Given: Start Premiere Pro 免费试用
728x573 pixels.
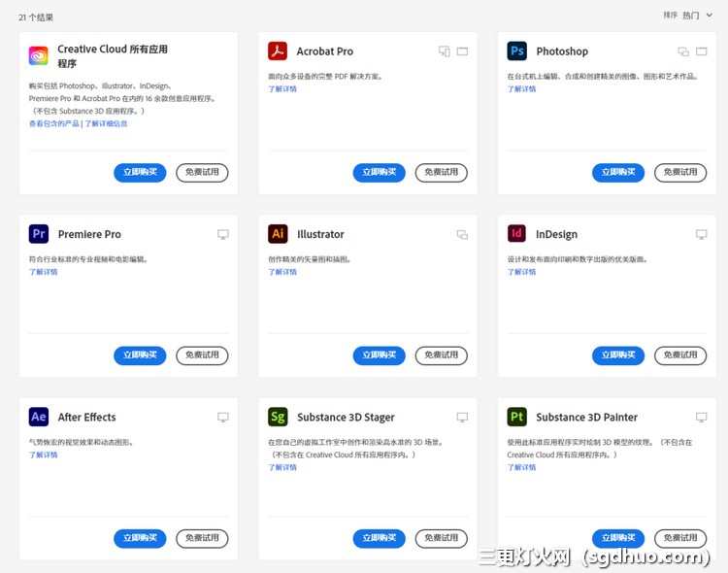Looking at the screenshot, I should 202,355.
